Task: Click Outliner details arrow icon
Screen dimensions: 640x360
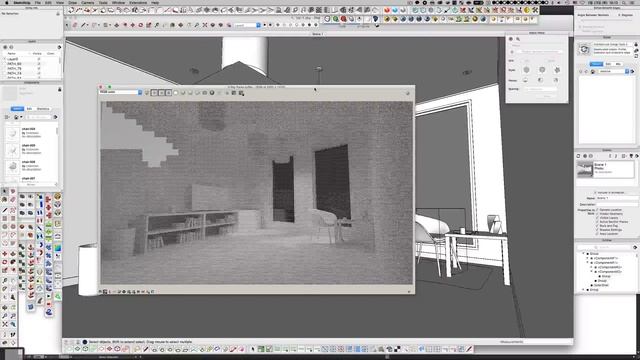Action: (635, 247)
